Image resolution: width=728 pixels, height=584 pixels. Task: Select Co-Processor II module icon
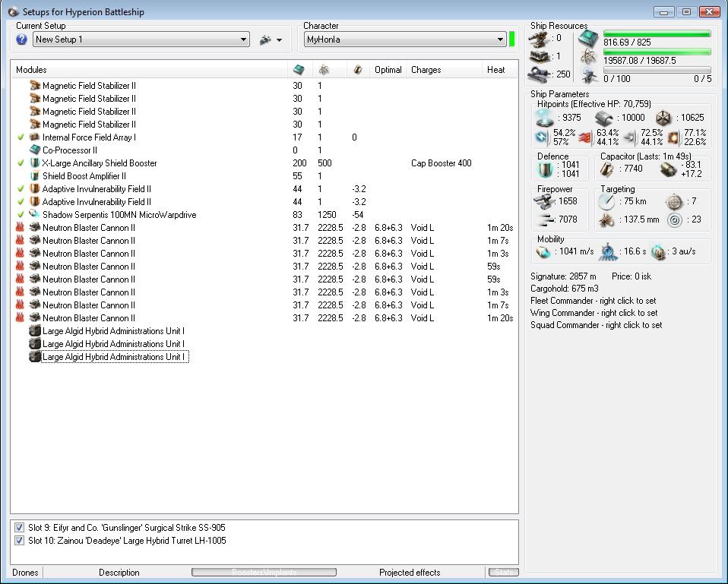(35, 150)
